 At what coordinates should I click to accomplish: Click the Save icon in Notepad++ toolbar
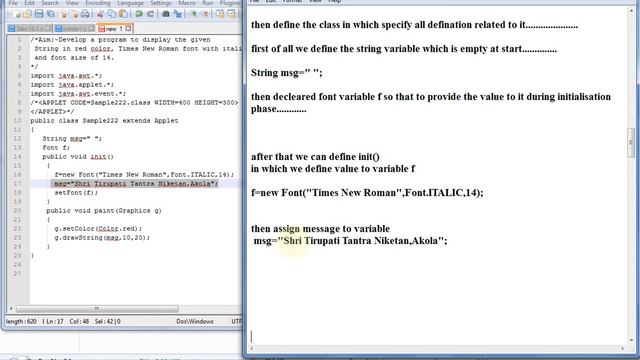(x=39, y=14)
